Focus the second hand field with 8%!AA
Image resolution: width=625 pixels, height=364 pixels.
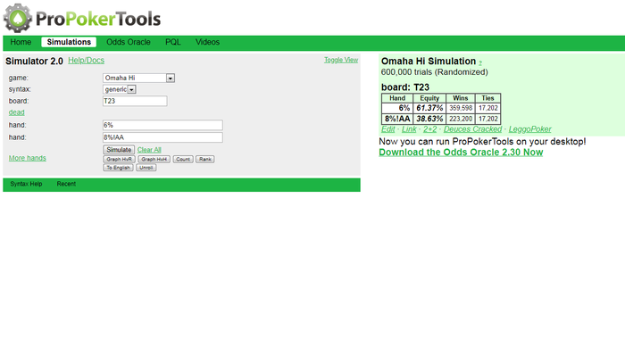[162, 137]
